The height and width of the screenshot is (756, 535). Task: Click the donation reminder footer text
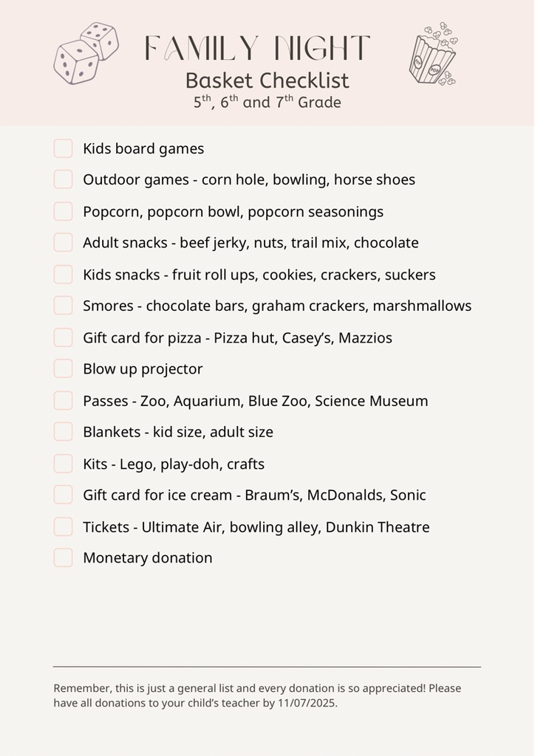(x=257, y=695)
